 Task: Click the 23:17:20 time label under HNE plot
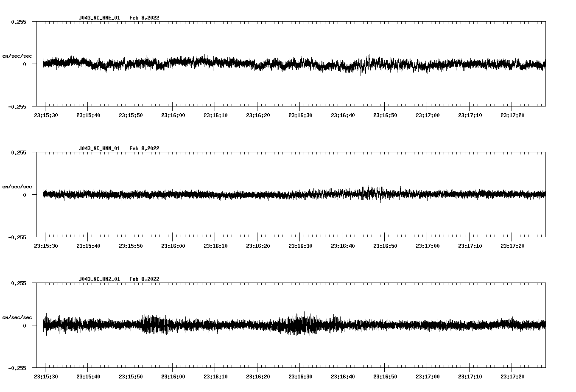pos(512,115)
